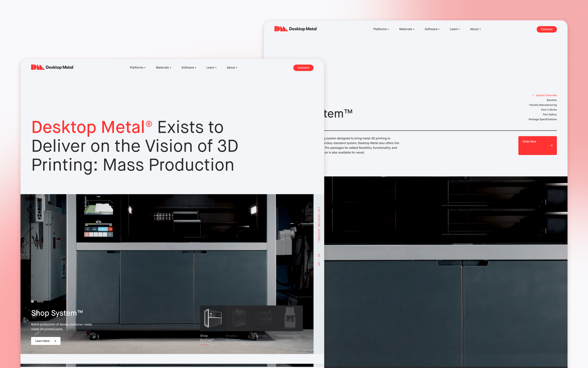Jump to Benefits section link
Image resolution: width=588 pixels, height=368 pixels.
click(x=551, y=100)
